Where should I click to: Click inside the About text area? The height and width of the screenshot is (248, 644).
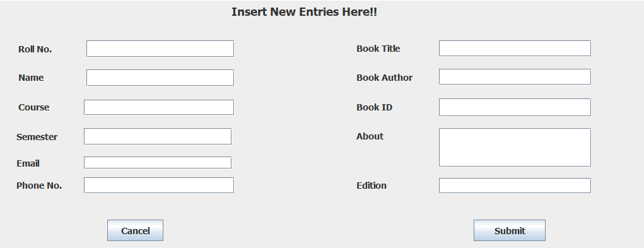[515, 148]
